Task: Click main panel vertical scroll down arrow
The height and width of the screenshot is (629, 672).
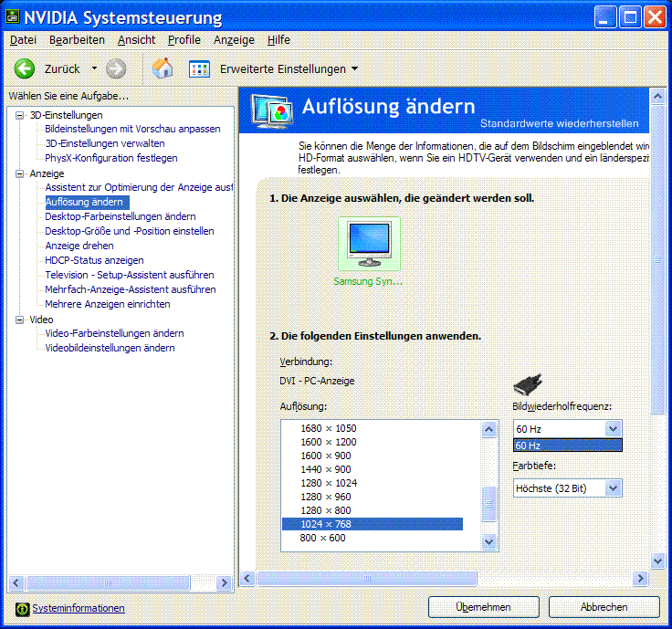Action: pyautogui.click(x=657, y=561)
